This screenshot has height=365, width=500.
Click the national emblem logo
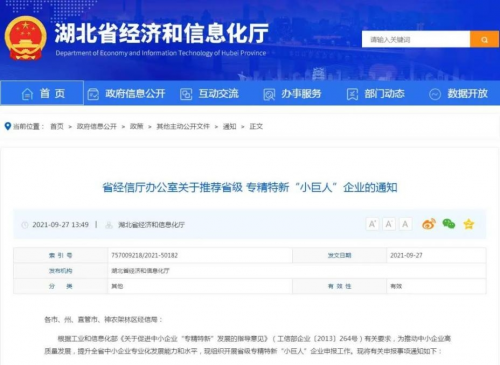click(25, 39)
